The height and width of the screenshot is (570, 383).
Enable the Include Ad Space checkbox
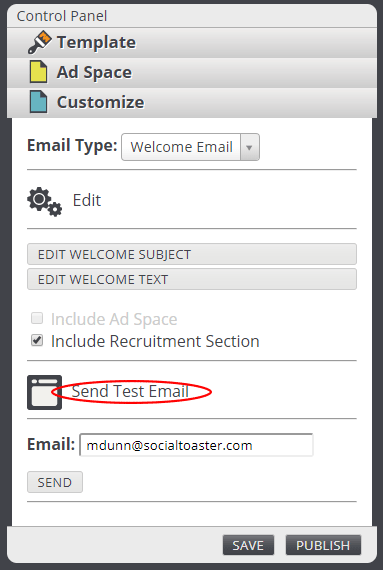tap(37, 318)
